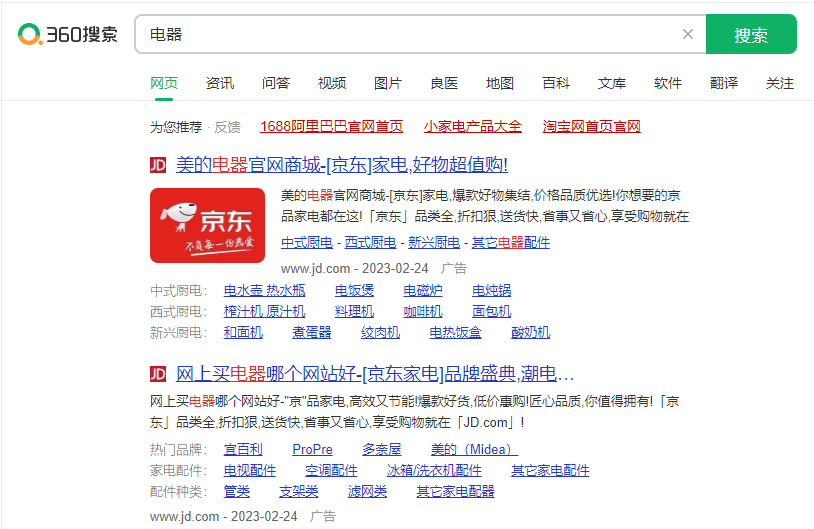Open the 酸奶机 link
Screen dimensions: 814x529
[x=531, y=332]
